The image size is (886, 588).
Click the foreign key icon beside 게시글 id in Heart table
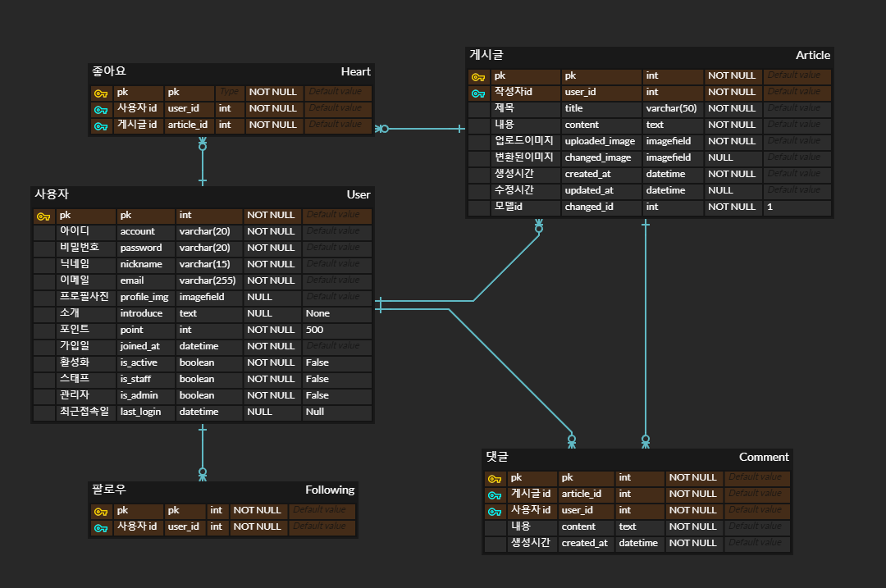(101, 126)
